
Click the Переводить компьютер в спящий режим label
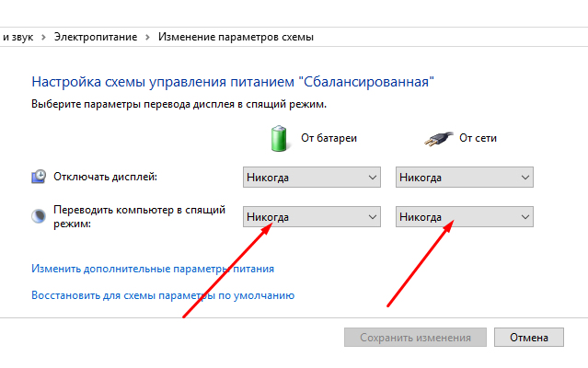point(140,216)
